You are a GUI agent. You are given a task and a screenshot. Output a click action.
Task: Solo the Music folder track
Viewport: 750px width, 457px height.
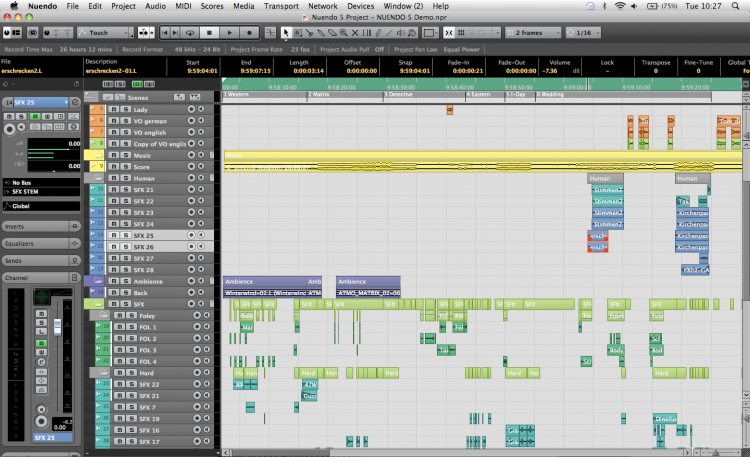point(126,155)
